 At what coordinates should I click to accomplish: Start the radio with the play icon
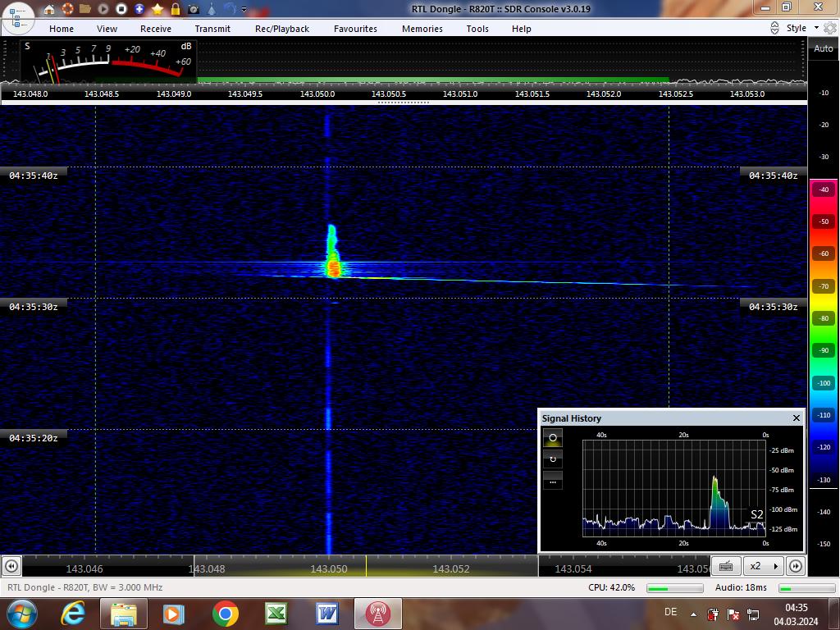(x=103, y=9)
